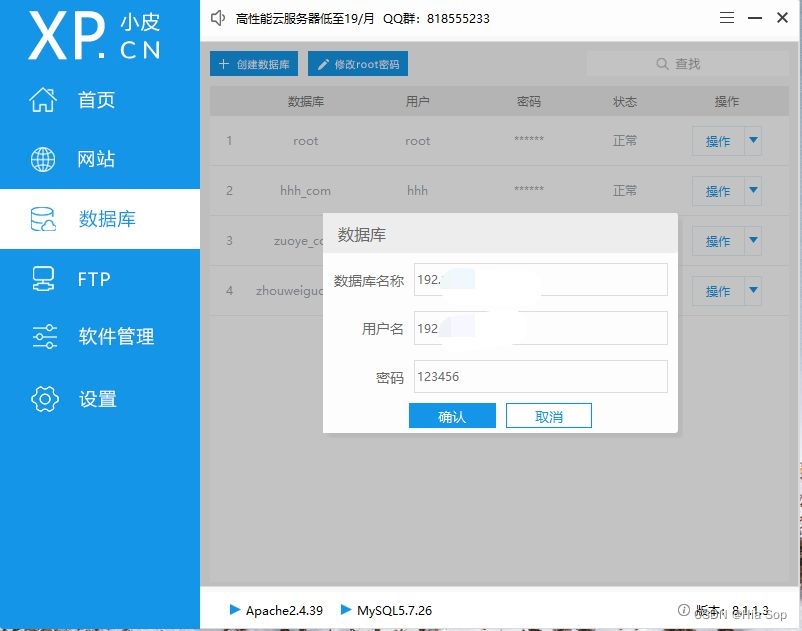
Task: Open the hamburger menu at top right
Action: (726, 16)
